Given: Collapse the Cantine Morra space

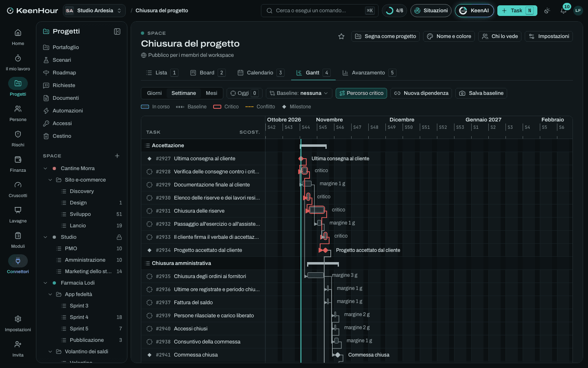Looking at the screenshot, I should pyautogui.click(x=45, y=168).
